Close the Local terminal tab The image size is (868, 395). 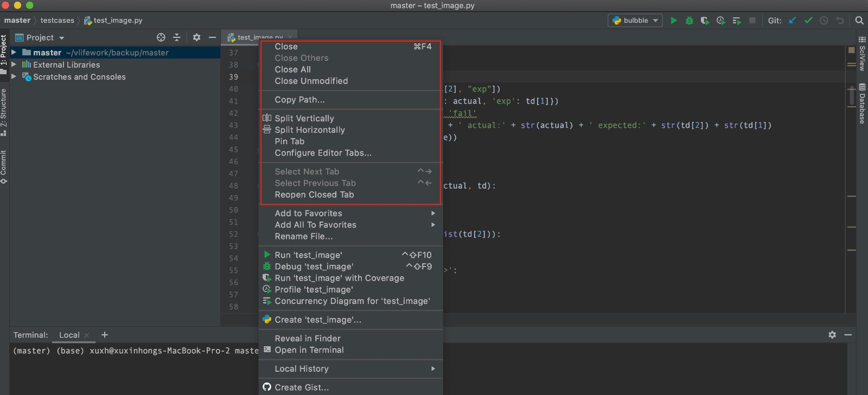86,335
